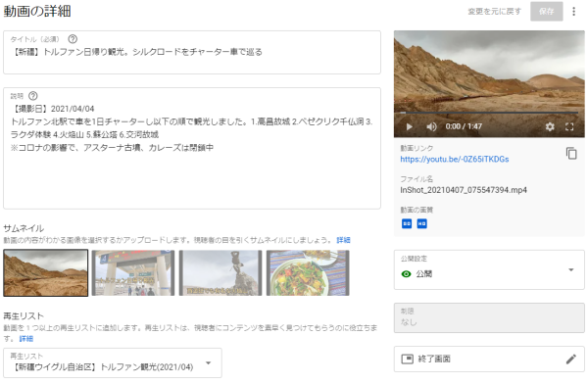Click the green eye public-visibility icon

click(406, 274)
